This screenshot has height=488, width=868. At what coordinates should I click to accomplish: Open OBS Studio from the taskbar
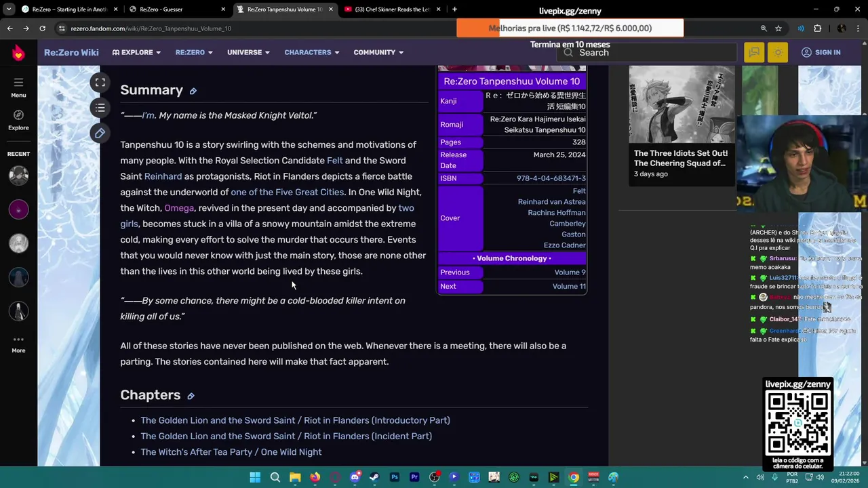pyautogui.click(x=434, y=477)
